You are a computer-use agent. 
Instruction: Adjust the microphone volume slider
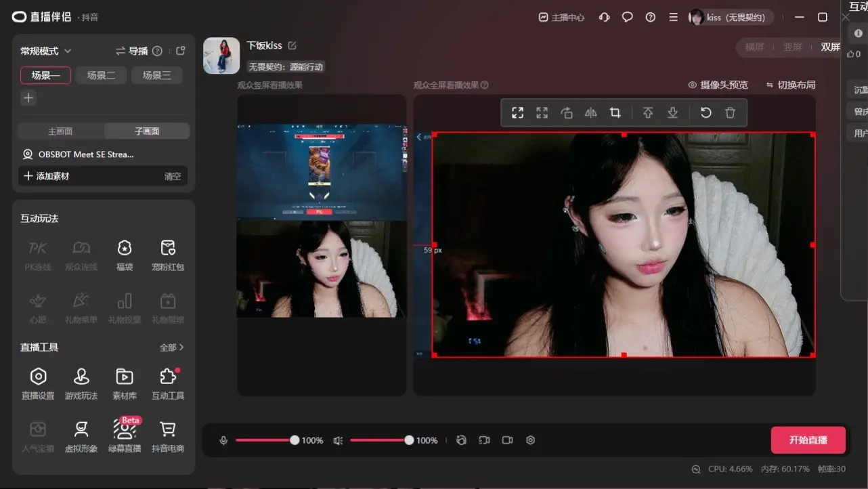click(x=265, y=440)
